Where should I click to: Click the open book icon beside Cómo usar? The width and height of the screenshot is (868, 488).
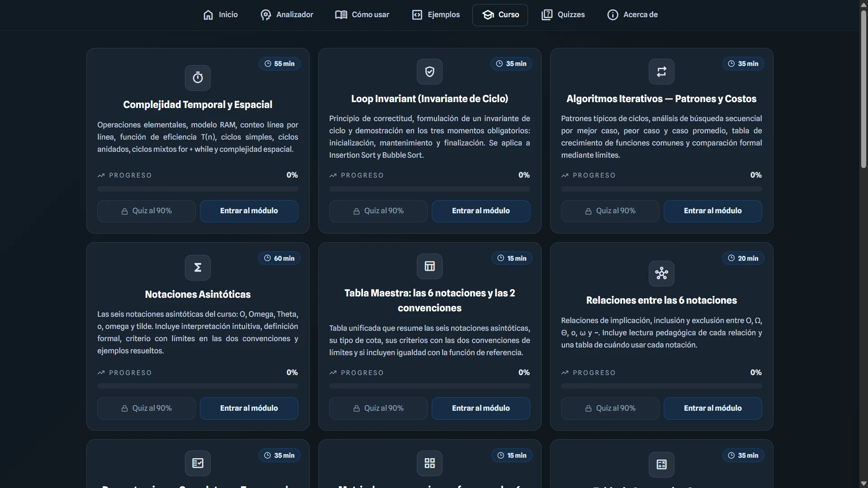[341, 15]
